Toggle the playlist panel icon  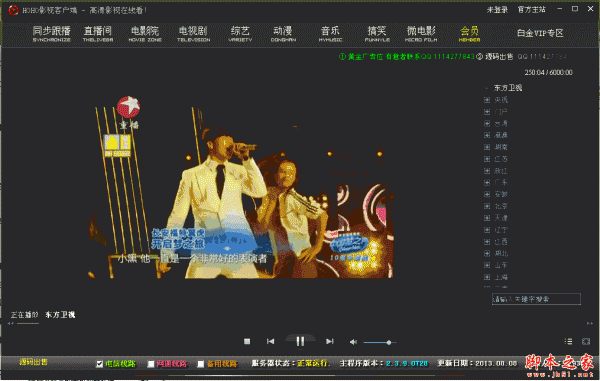click(x=569, y=341)
